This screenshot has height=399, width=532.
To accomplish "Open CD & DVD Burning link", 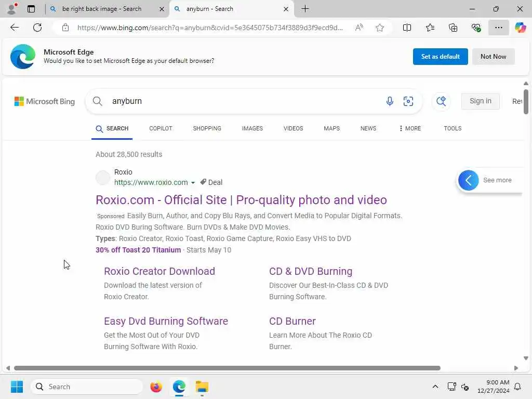I will point(311,271).
